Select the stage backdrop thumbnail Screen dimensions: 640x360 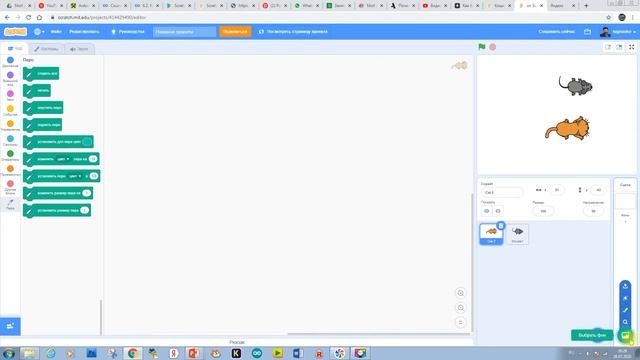coord(625,201)
